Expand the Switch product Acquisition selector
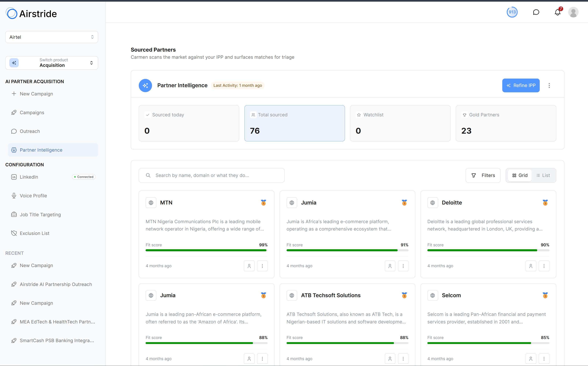Screen dimensions: 588x366 [52, 63]
